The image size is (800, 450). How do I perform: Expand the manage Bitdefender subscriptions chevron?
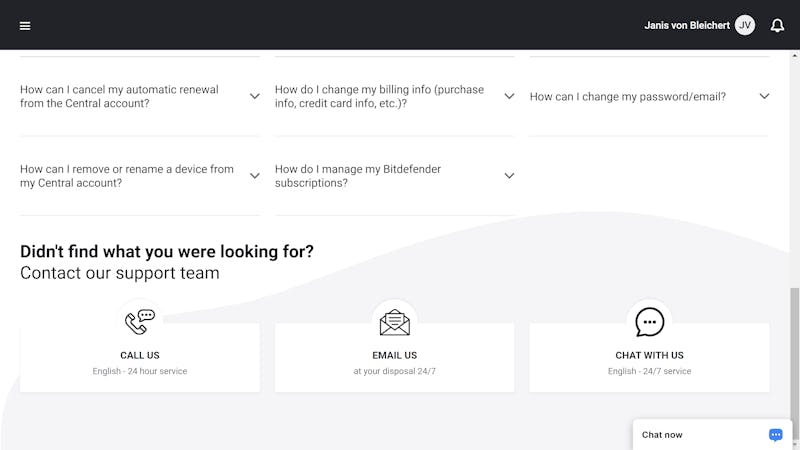pyautogui.click(x=509, y=176)
